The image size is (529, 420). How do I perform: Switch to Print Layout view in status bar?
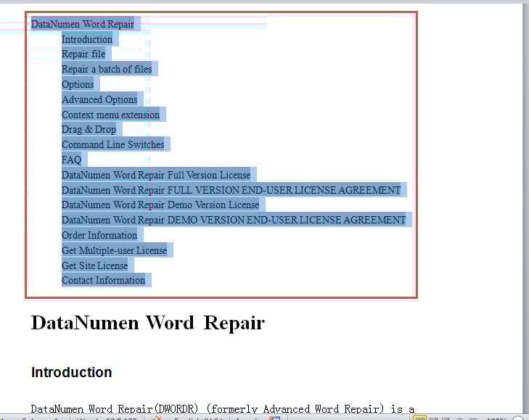click(x=420, y=417)
